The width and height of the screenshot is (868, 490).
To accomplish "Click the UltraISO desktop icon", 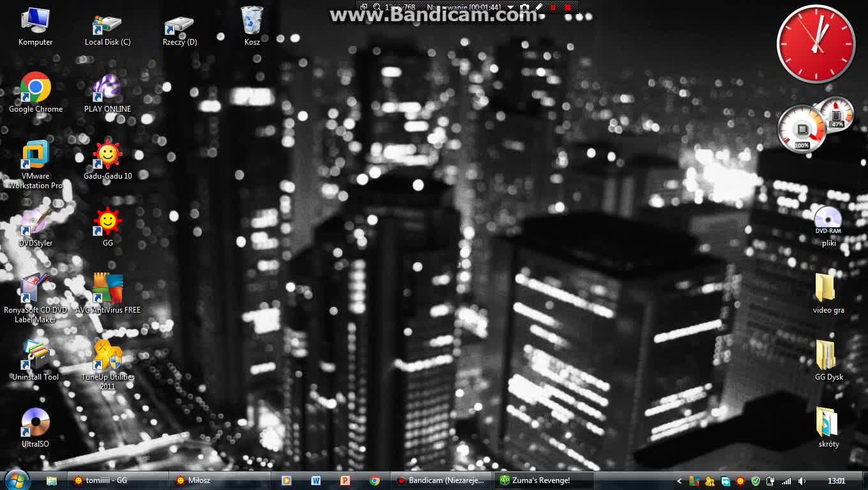I will pos(35,422).
